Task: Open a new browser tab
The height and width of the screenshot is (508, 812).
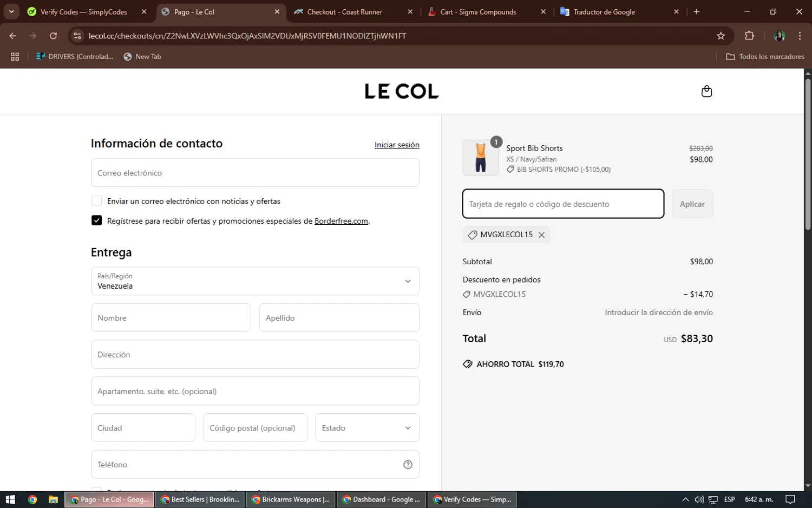Action: click(697, 12)
